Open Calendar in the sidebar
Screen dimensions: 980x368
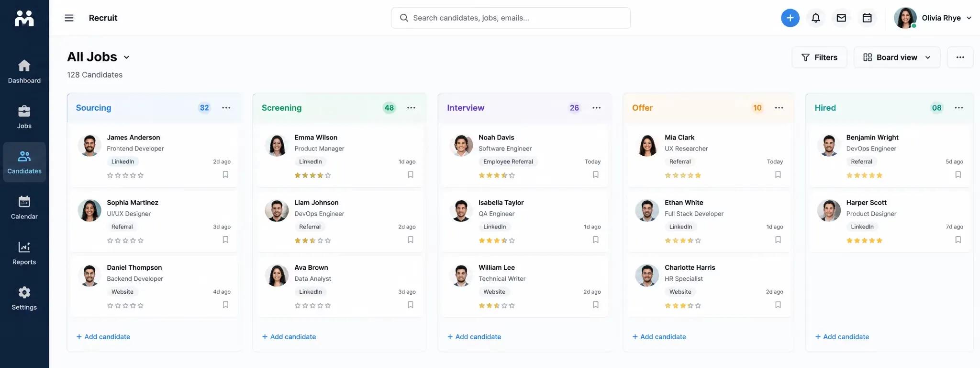[24, 207]
